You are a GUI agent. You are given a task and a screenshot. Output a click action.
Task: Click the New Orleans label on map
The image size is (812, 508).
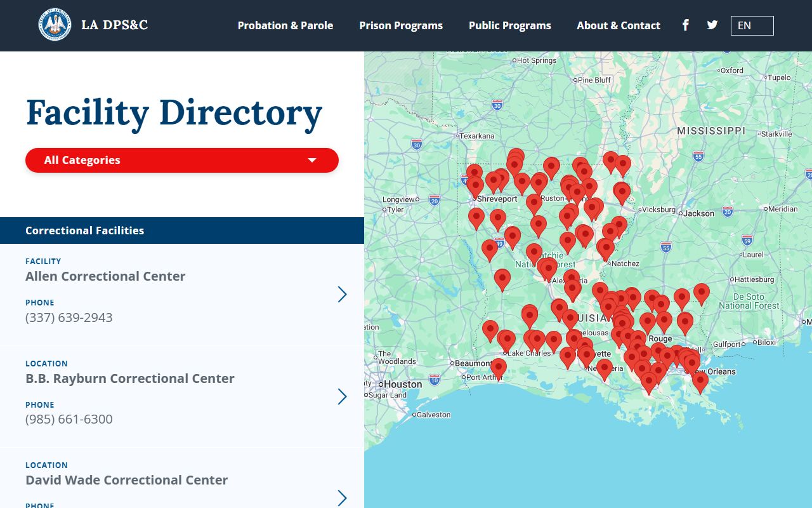[x=714, y=371]
